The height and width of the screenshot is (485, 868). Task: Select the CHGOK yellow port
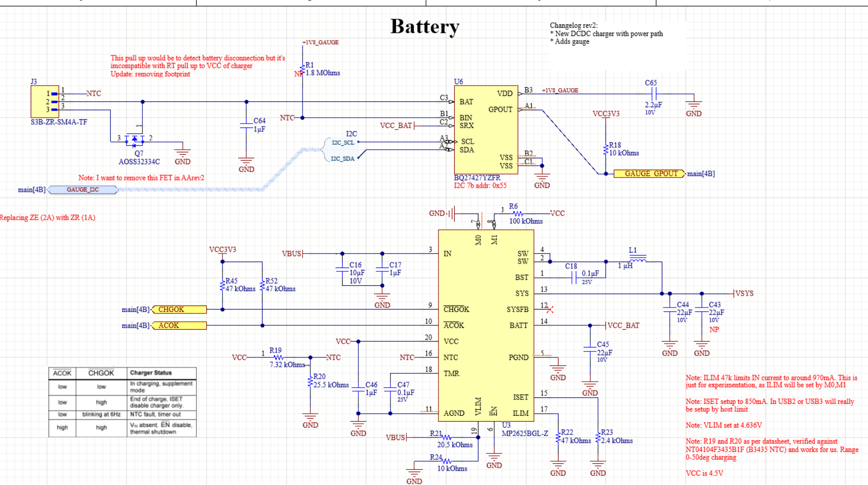[179, 309]
